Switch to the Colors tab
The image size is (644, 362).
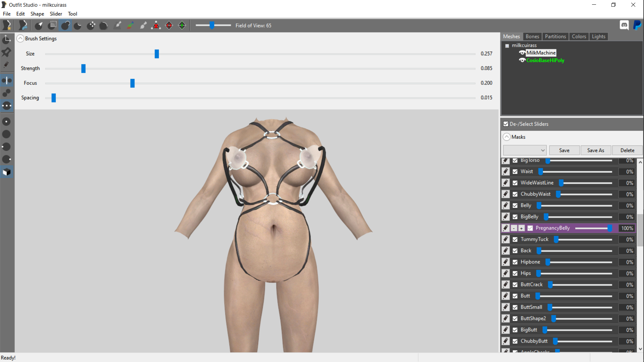click(579, 37)
